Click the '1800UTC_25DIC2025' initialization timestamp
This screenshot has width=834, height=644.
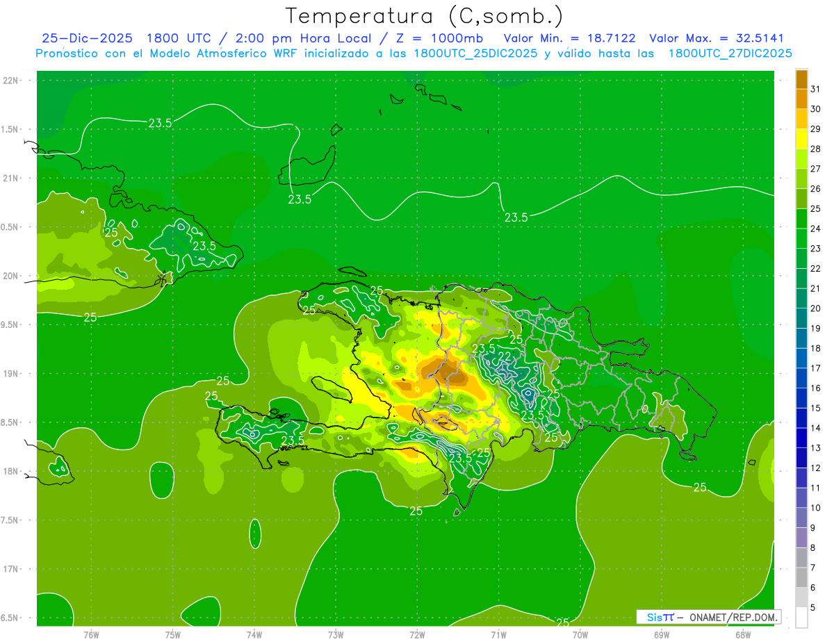click(475, 53)
